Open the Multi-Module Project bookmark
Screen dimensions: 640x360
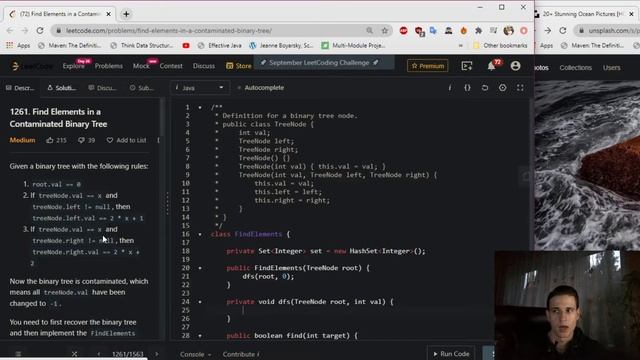pyautogui.click(x=353, y=45)
